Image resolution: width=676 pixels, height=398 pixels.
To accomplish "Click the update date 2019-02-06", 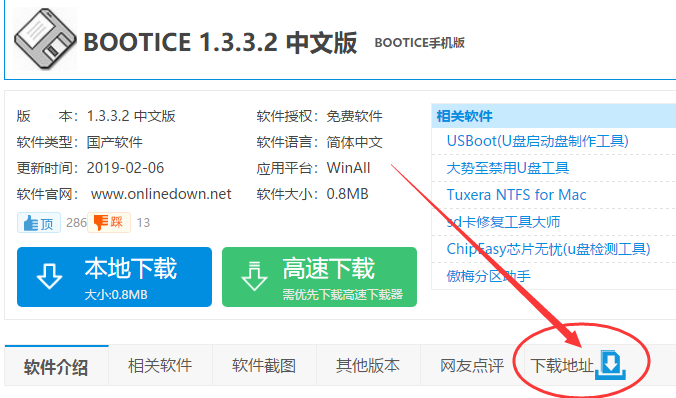I will point(125,168).
